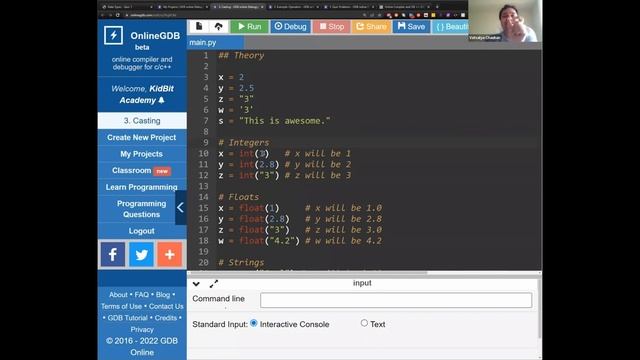
Task: Open the GDB Tutorial link
Action: (x=127, y=318)
